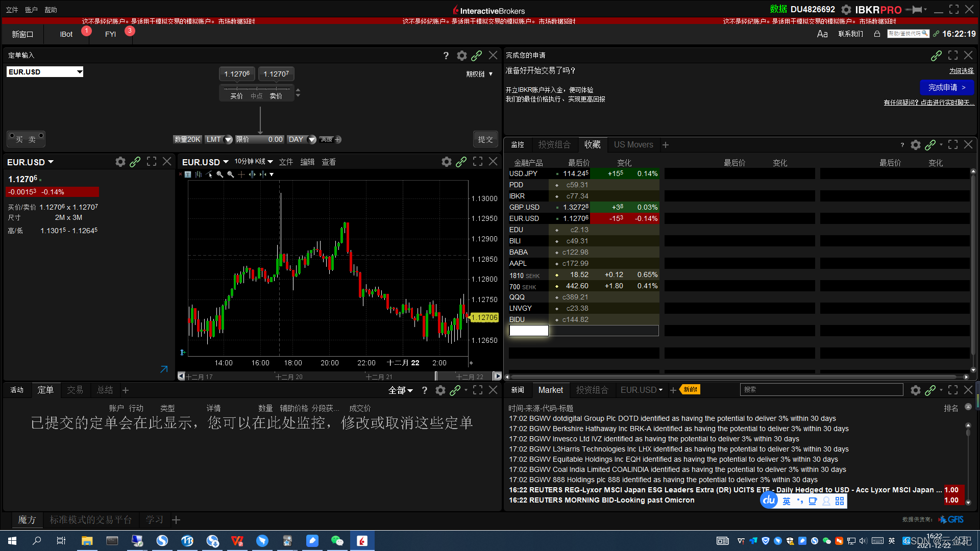The width and height of the screenshot is (980, 551).
Task: Open chart Edit menu
Action: point(307,162)
